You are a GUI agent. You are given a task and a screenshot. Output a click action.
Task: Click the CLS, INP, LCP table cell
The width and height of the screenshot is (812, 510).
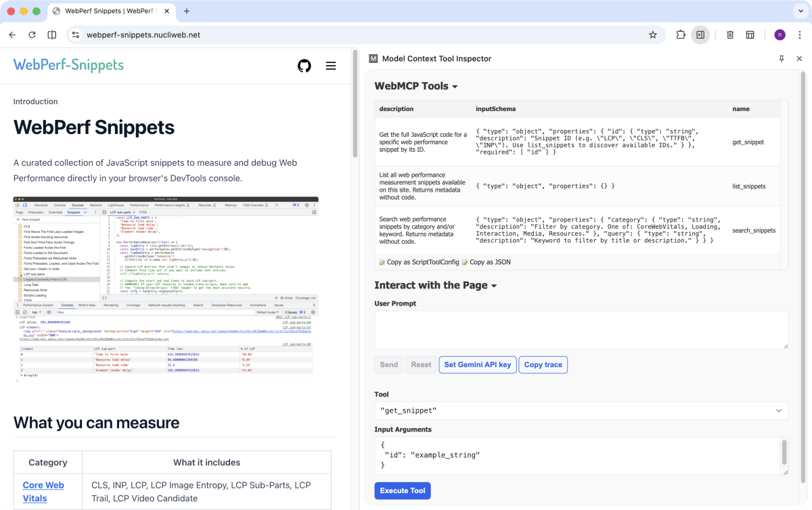tap(206, 492)
